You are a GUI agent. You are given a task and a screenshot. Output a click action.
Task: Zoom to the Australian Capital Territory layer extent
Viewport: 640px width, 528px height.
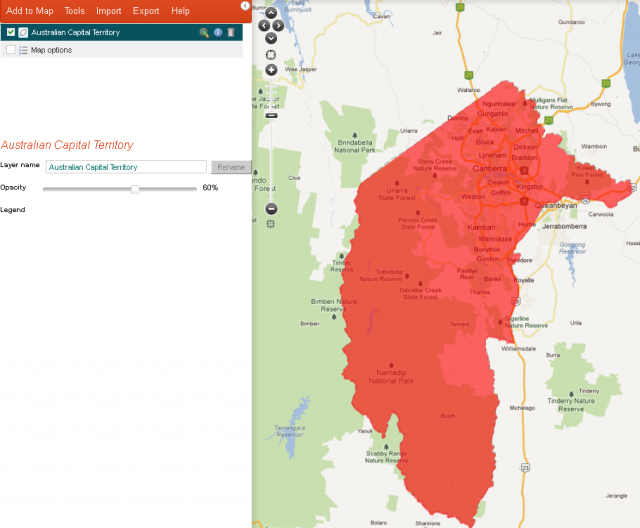tap(204, 32)
